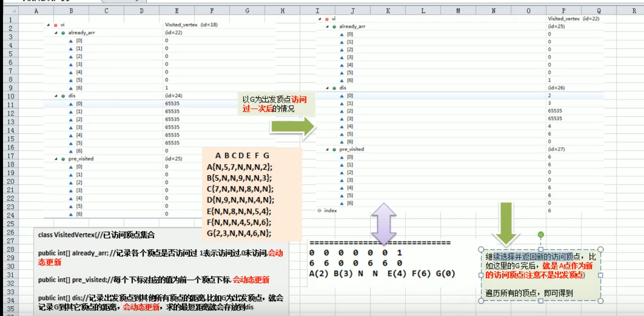Select column H header
Screen dimensions: 644x316
tap(283, 11)
